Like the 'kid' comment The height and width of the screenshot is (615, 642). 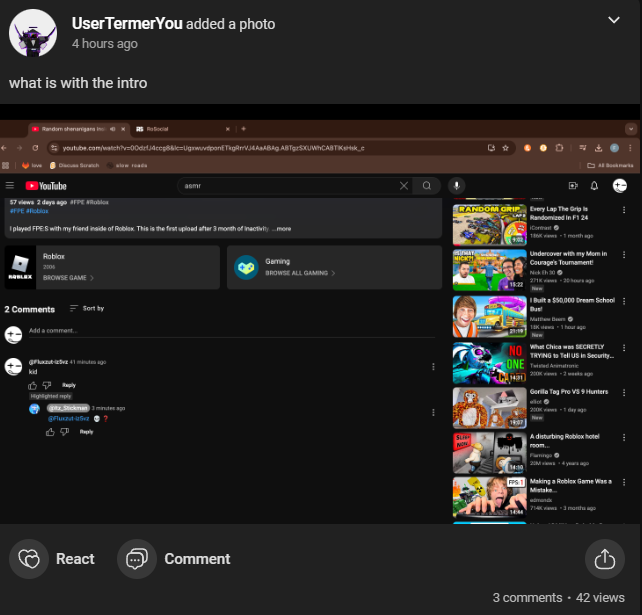(x=32, y=385)
